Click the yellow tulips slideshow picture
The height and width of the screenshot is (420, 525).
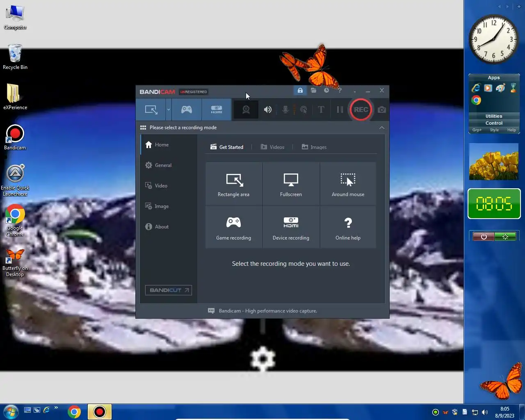coord(494,162)
